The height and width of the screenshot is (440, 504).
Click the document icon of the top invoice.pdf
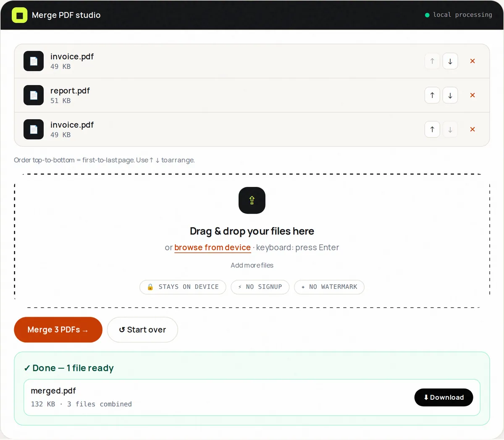pyautogui.click(x=34, y=61)
